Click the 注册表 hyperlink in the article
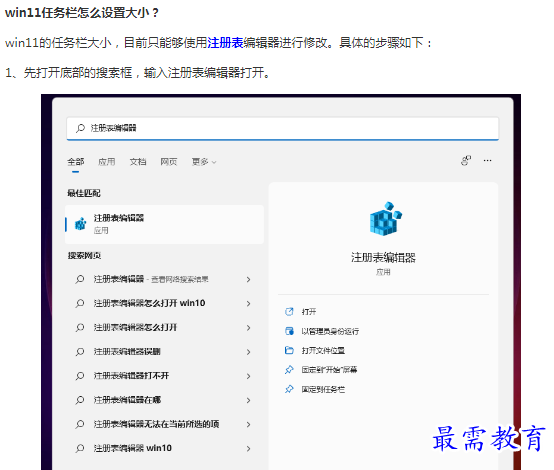This screenshot has width=554, height=470. click(225, 43)
